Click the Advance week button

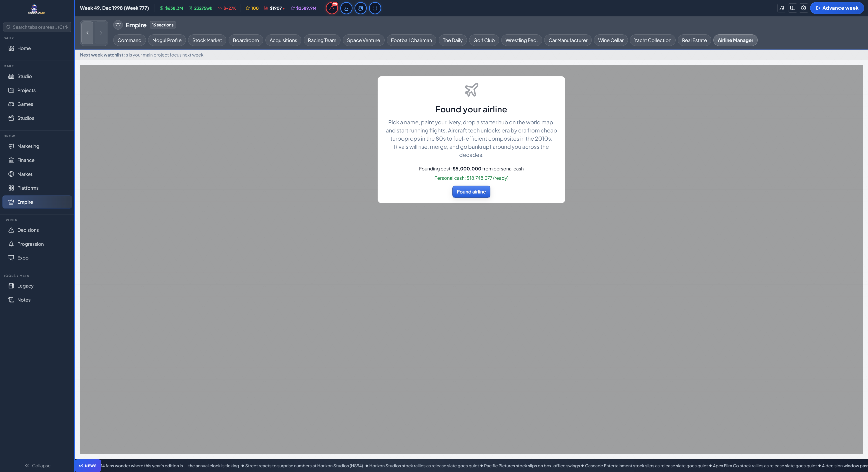(x=837, y=8)
